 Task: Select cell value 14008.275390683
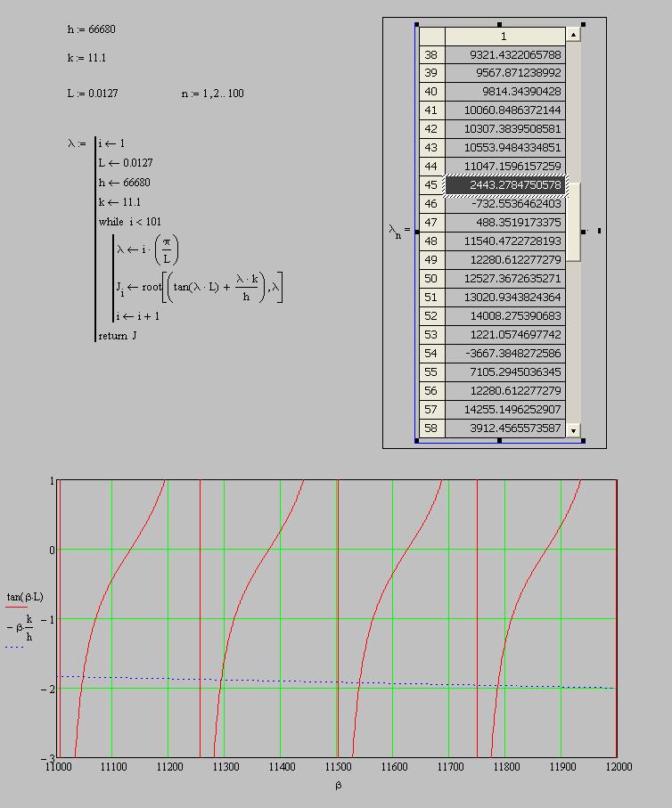(x=505, y=315)
